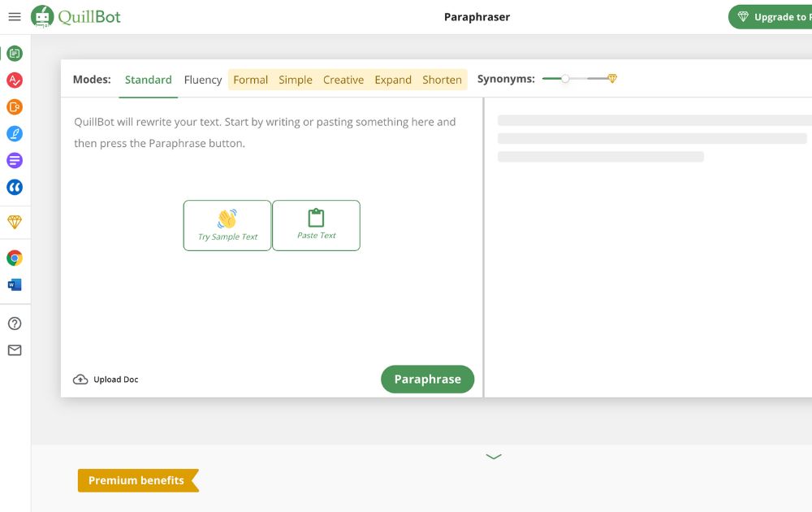Click the Upload Doc cloud icon

pos(80,380)
